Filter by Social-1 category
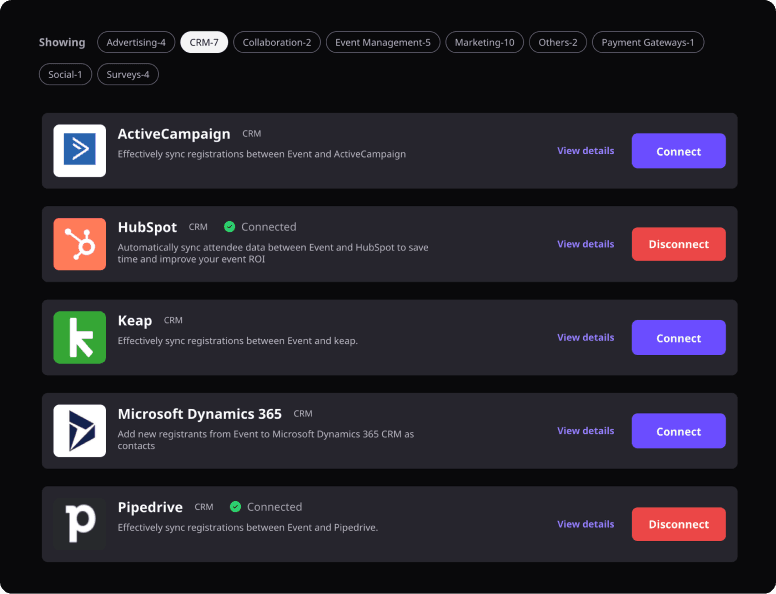 pos(65,74)
